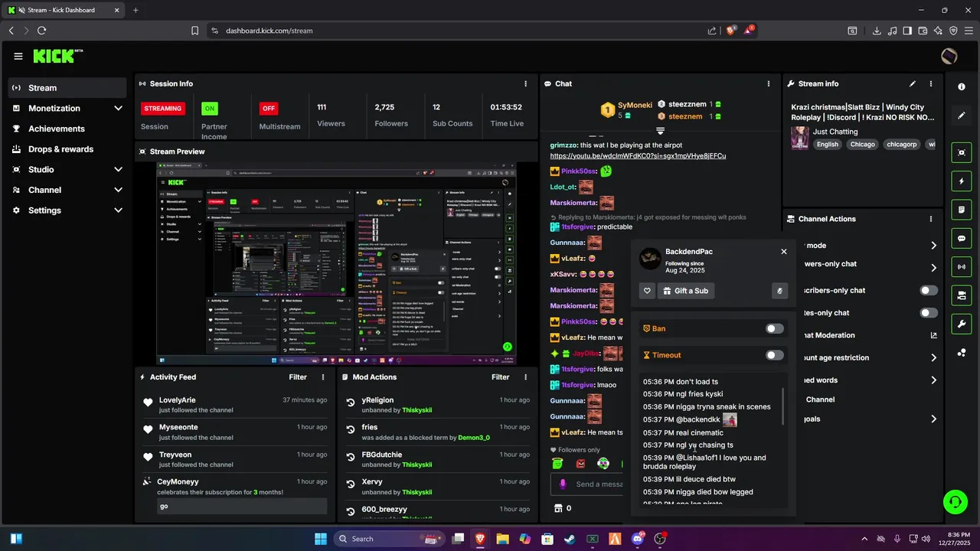Open the YouTube link posted by grimzzo

(638, 156)
